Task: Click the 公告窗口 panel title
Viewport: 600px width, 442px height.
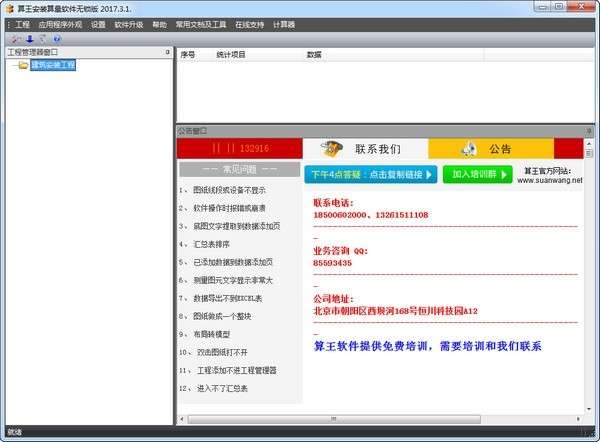Action: pyautogui.click(x=192, y=131)
